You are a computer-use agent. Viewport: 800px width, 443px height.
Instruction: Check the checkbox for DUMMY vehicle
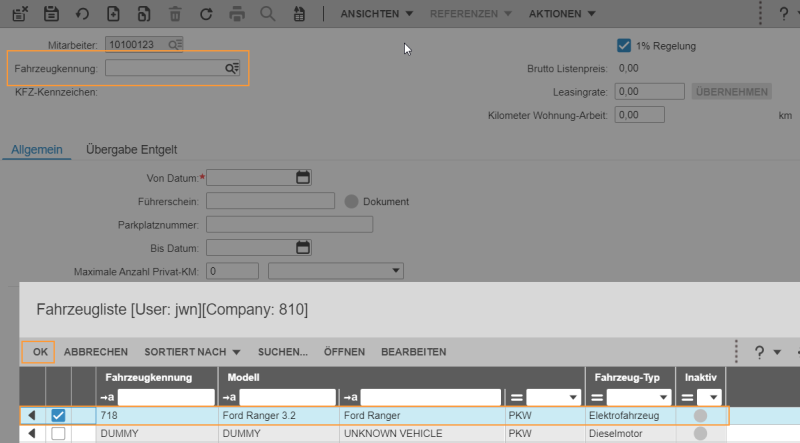pos(58,433)
